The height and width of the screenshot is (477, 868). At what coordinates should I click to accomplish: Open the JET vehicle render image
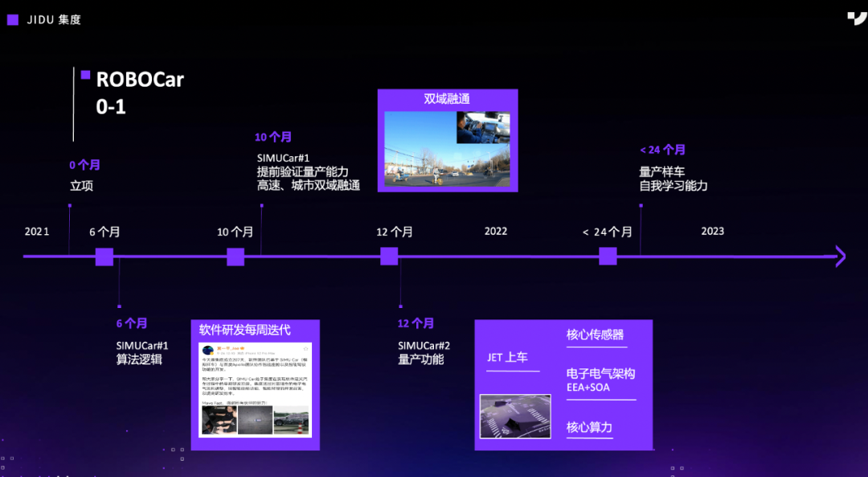(x=515, y=416)
